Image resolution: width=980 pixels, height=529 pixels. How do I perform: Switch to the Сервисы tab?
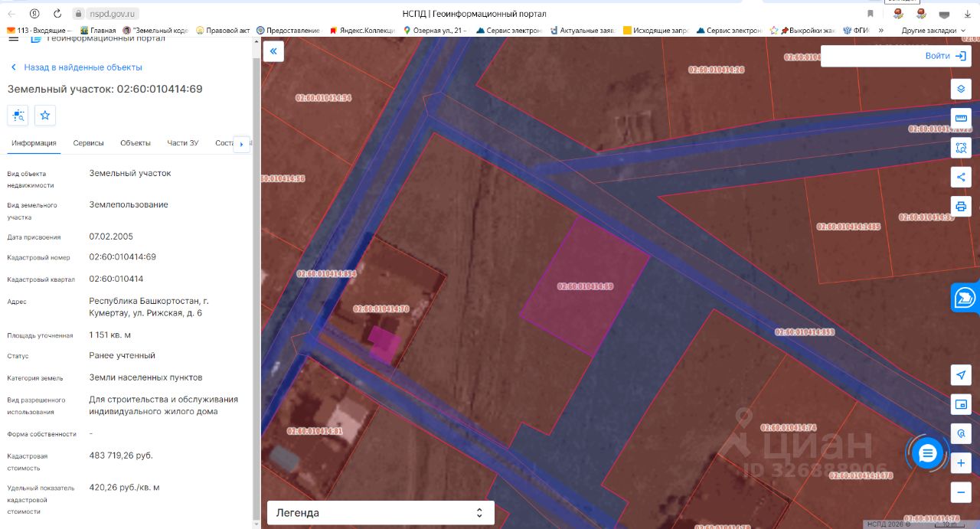pos(89,143)
